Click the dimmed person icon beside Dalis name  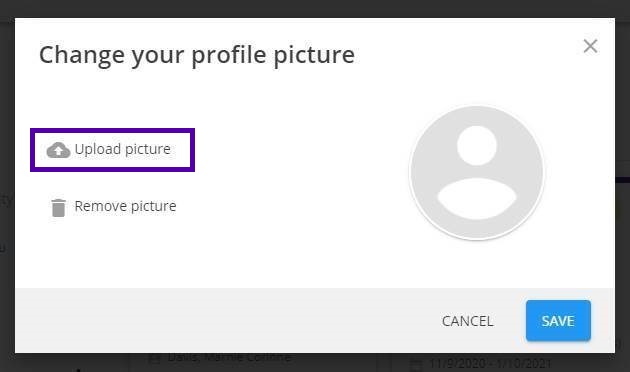pyautogui.click(x=155, y=358)
